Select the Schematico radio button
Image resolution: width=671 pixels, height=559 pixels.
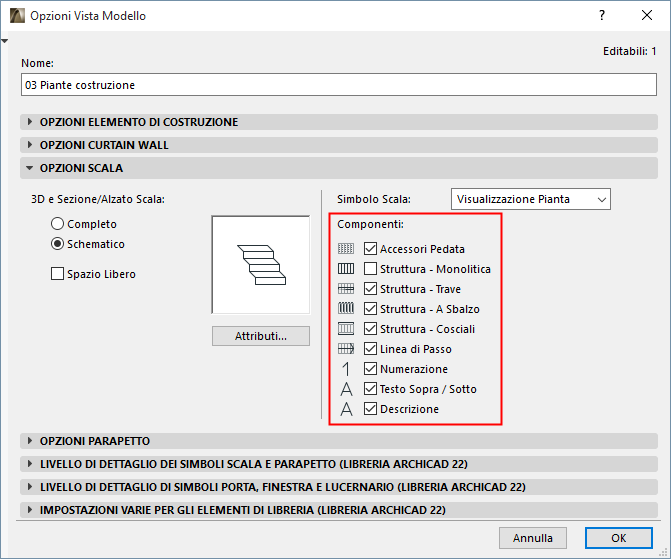[x=57, y=244]
